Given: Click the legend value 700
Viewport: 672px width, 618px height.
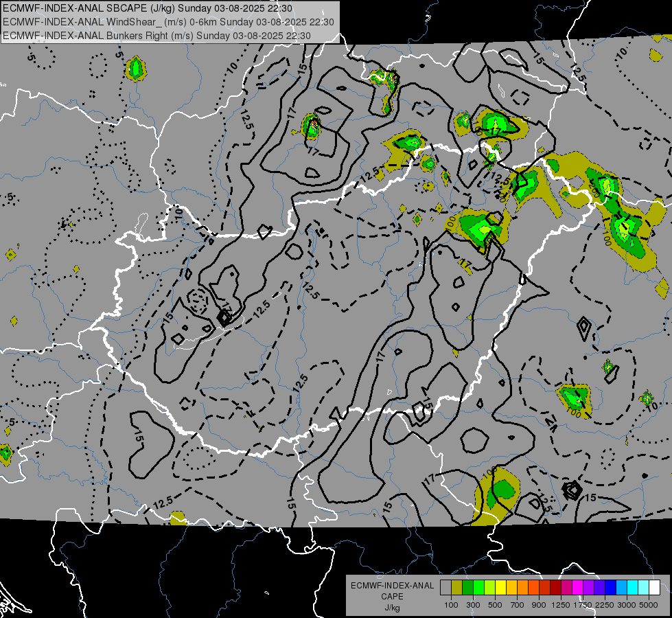Looking at the screenshot, I should point(518,605).
